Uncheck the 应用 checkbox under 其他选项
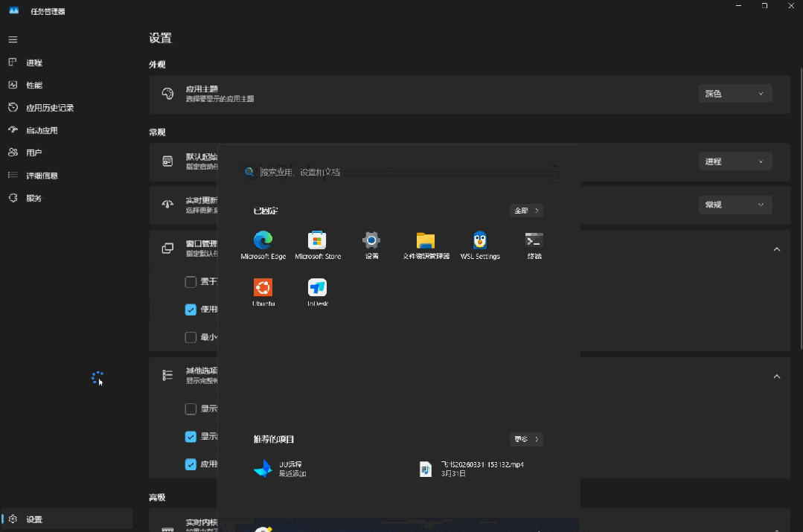The image size is (803, 532). 191,464
